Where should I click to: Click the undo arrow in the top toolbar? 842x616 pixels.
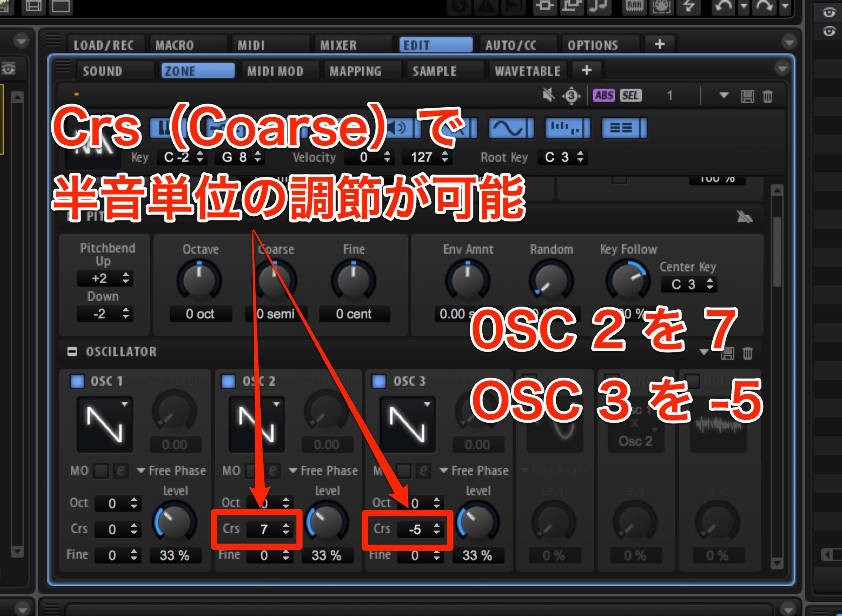click(723, 6)
